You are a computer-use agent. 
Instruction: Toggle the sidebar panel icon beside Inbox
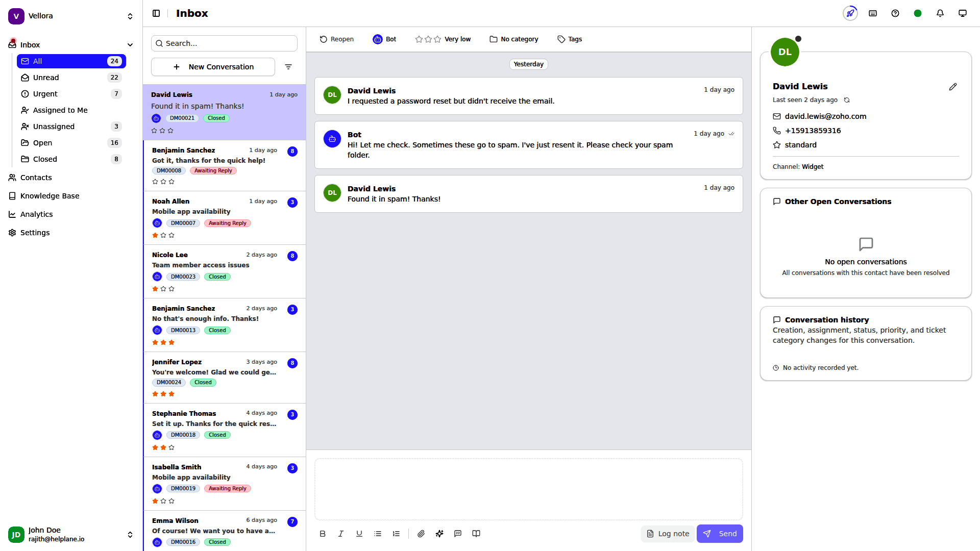pos(156,13)
